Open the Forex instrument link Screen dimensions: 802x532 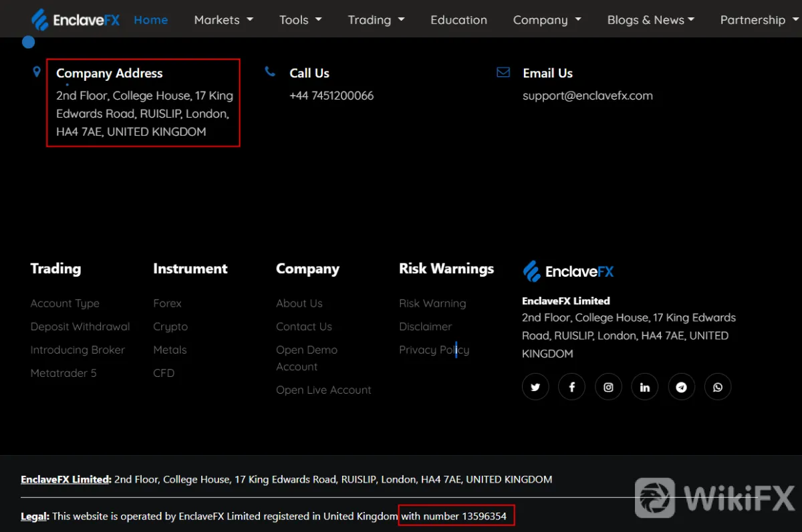(167, 303)
